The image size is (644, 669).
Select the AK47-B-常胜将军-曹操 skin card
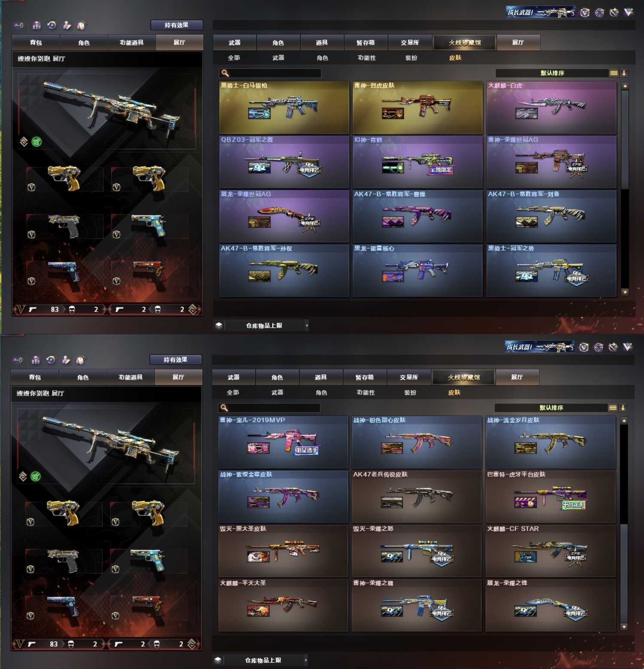pyautogui.click(x=418, y=216)
